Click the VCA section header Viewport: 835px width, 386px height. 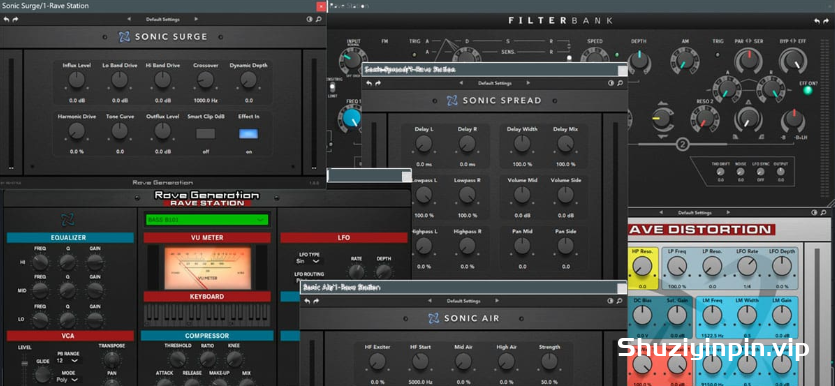70,336
